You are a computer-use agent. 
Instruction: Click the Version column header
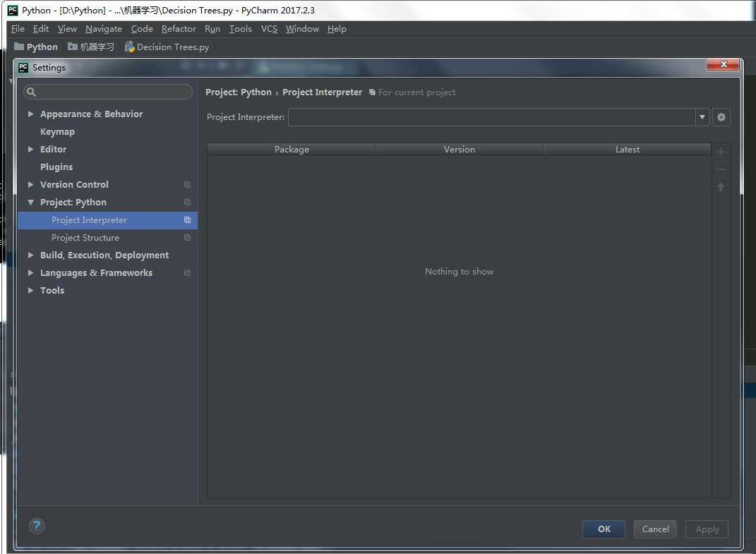tap(459, 150)
